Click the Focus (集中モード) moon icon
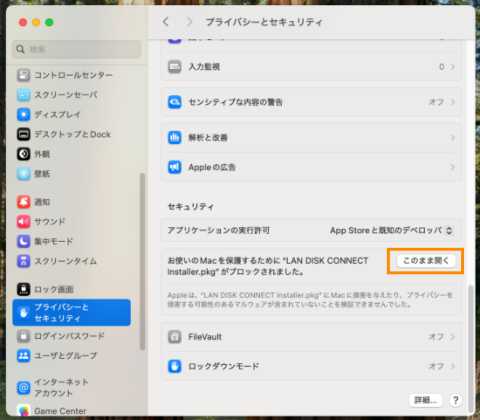This screenshot has height=420, width=480. (23, 241)
